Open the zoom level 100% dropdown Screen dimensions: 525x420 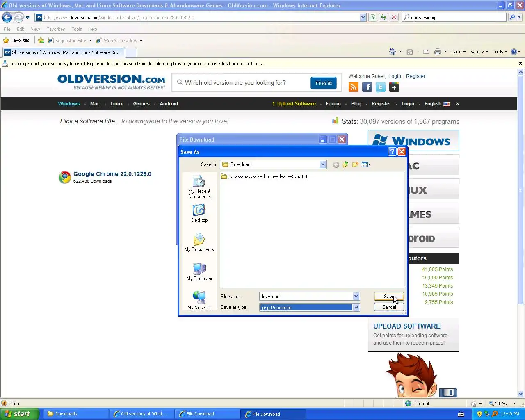click(x=514, y=404)
